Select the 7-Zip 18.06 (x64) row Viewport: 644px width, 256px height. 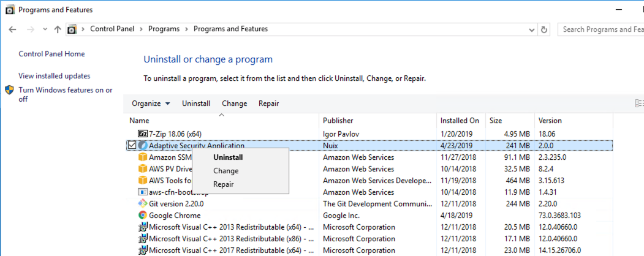369,134
